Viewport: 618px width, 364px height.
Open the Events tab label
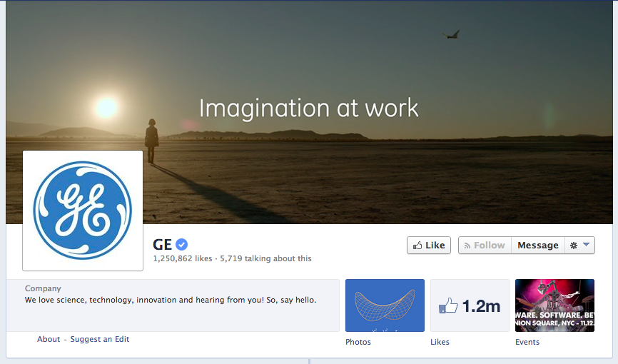click(x=527, y=342)
